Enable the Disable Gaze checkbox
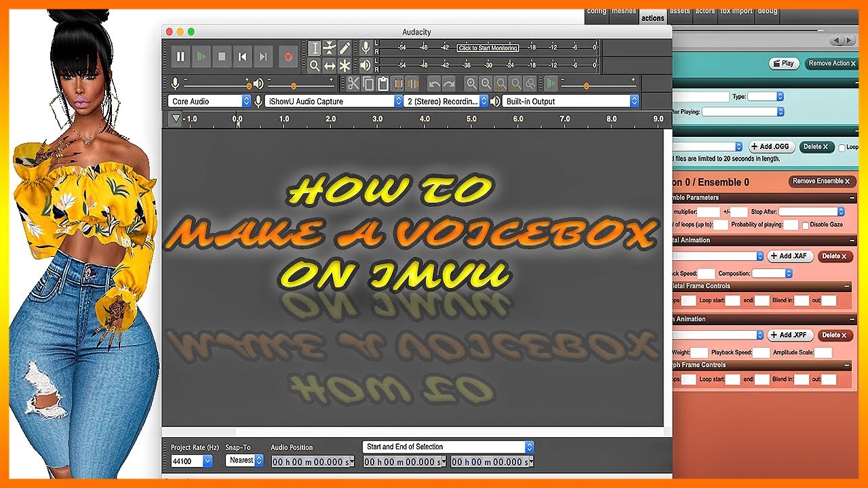The height and width of the screenshot is (488, 868). coord(806,225)
